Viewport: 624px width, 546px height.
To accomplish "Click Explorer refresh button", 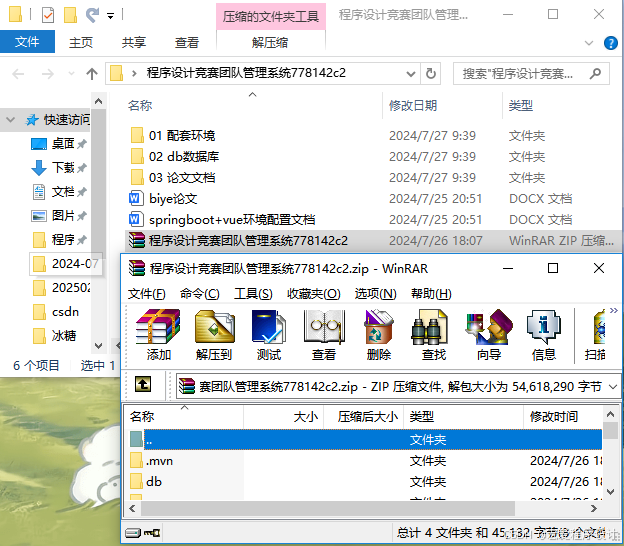I will [431, 74].
